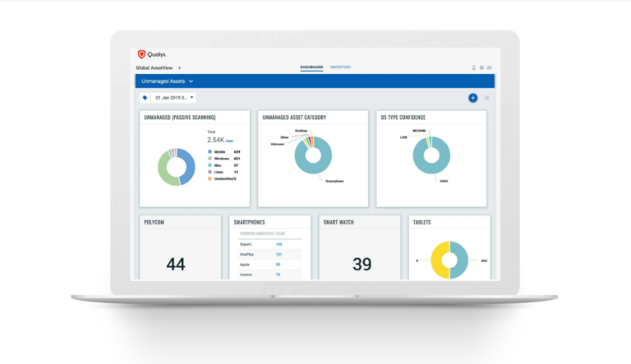Click the Smart Watch count 39
This screenshot has width=631, height=364.
(362, 264)
